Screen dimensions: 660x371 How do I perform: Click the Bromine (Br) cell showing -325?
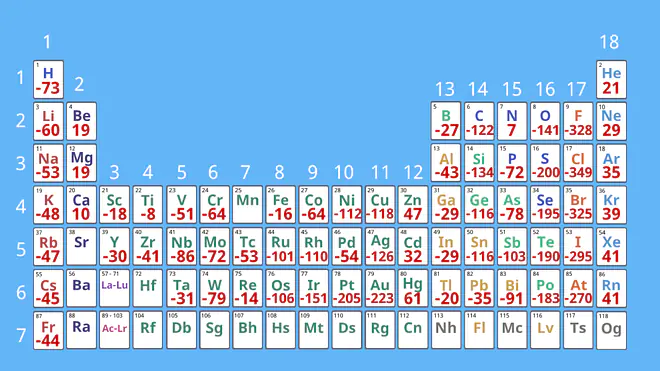578,205
